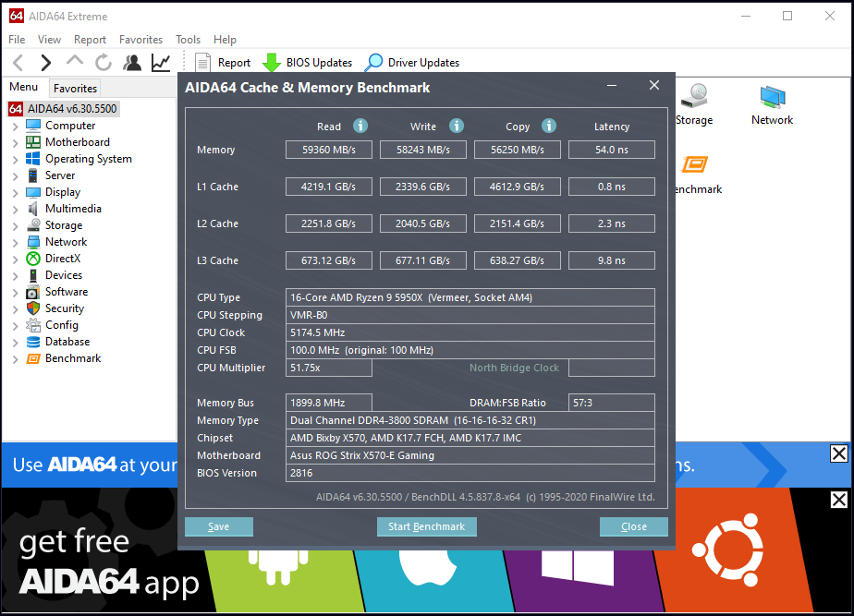Close the blue AIDA64 banner ad
This screenshot has width=854, height=616.
(x=839, y=453)
